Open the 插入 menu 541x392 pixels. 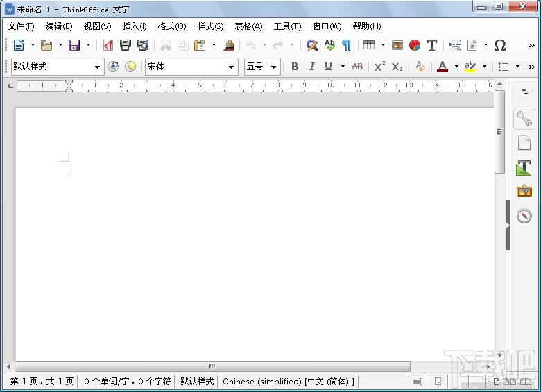pyautogui.click(x=135, y=26)
